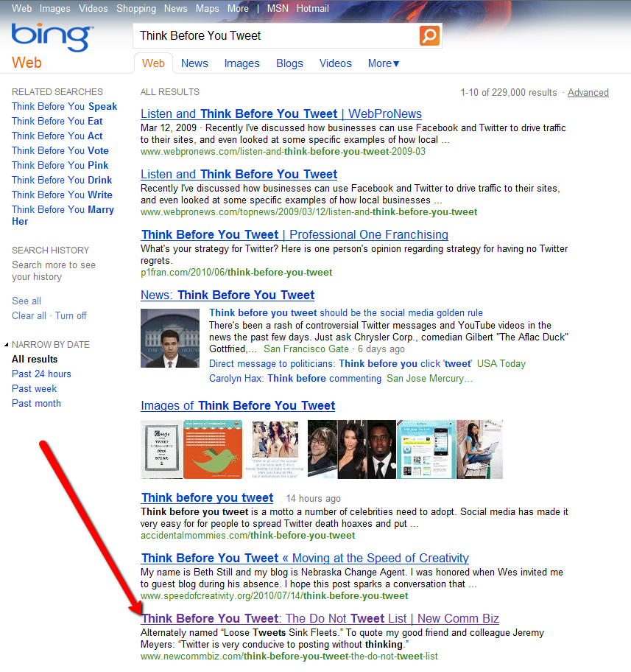The width and height of the screenshot is (631, 672).
Task: Click related search 'Think Before You Pink'
Action: [60, 165]
